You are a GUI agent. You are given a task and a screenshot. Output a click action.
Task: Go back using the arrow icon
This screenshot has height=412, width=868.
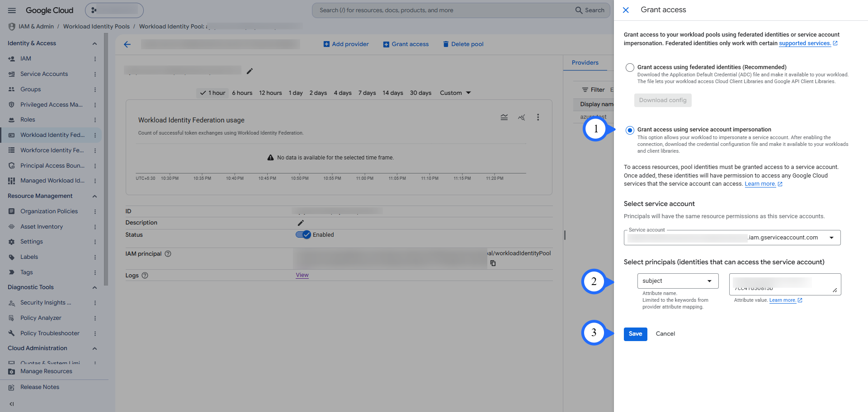click(x=127, y=44)
